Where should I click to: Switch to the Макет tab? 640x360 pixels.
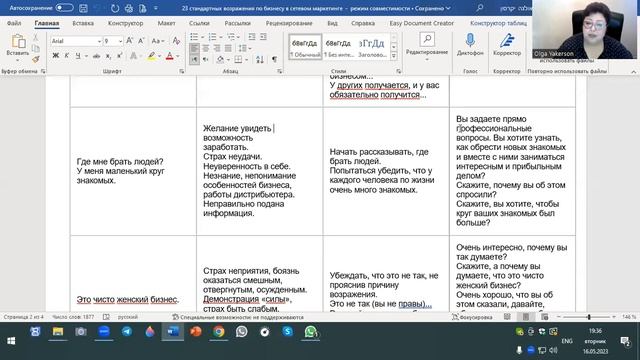pyautogui.click(x=166, y=23)
